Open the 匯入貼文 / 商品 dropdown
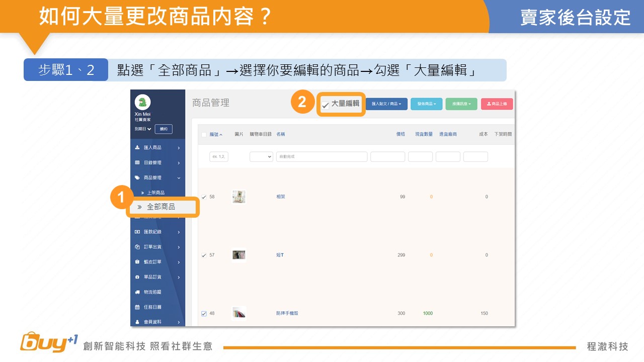644x362 pixels. [x=386, y=104]
